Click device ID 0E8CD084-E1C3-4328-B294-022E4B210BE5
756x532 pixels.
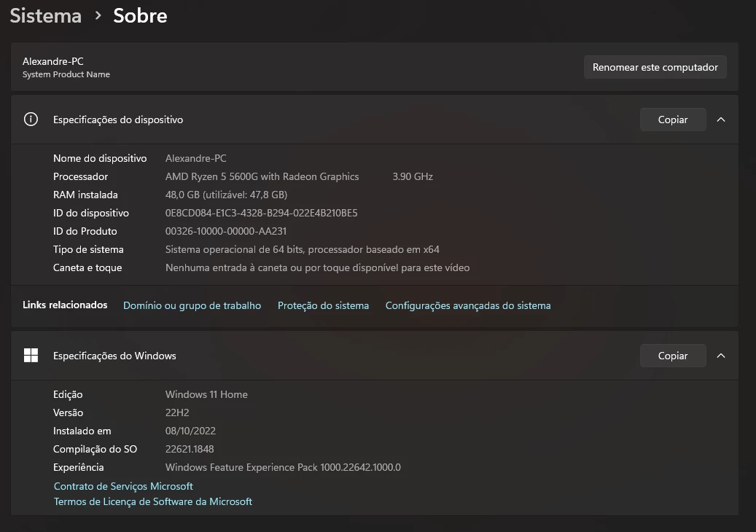(261, 213)
